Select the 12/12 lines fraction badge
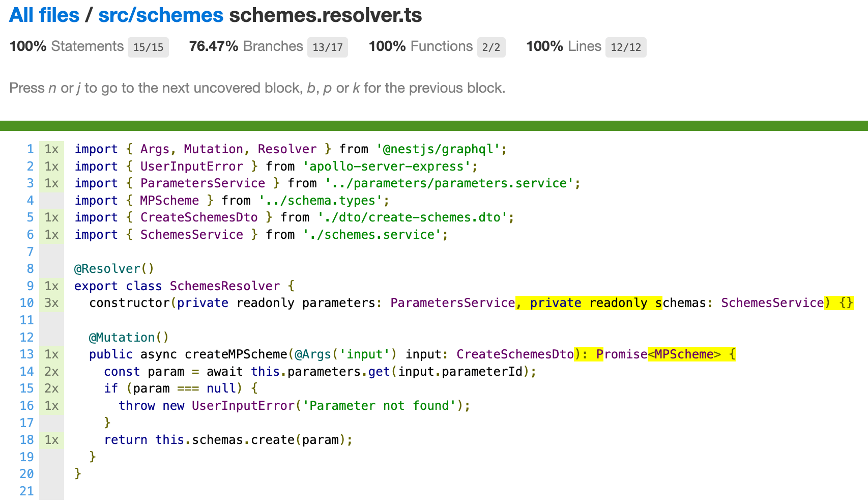 click(x=626, y=47)
